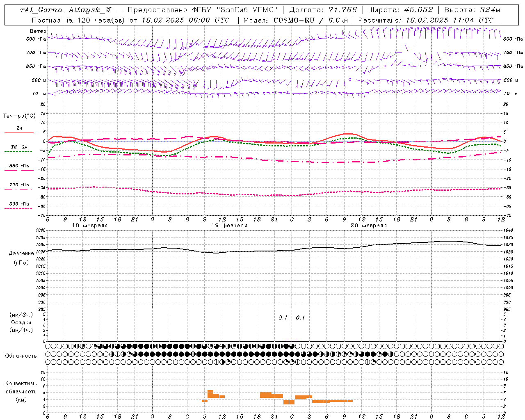Click the Рассчитано: 18.02.2025 11:04 UTC text

(x=426, y=20)
